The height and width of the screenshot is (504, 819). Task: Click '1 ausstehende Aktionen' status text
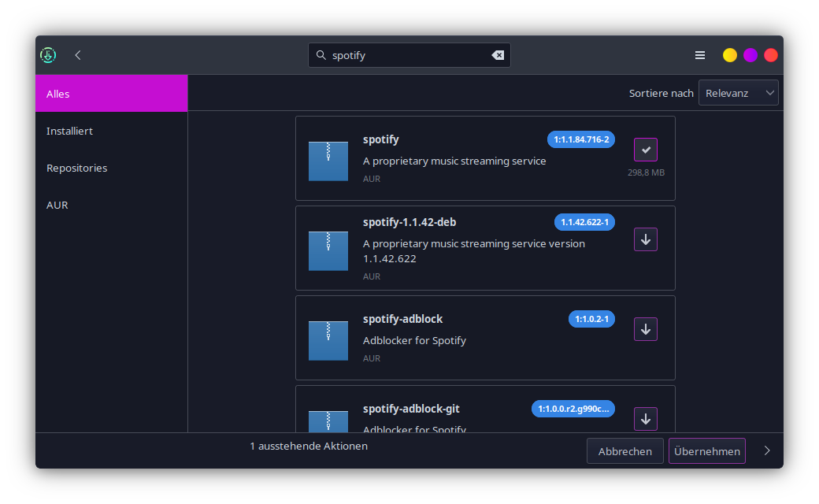coord(309,446)
